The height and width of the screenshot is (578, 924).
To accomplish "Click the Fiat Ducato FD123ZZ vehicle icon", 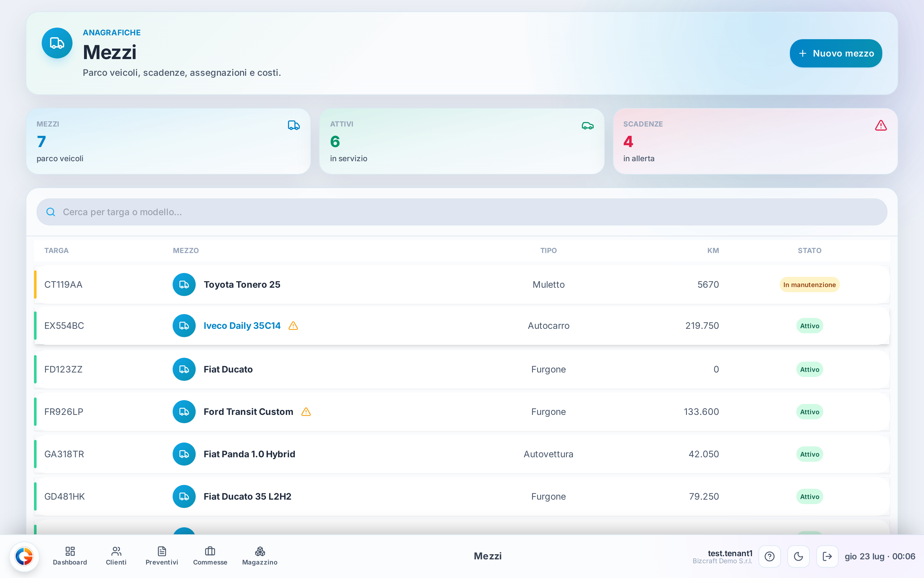I will point(184,369).
